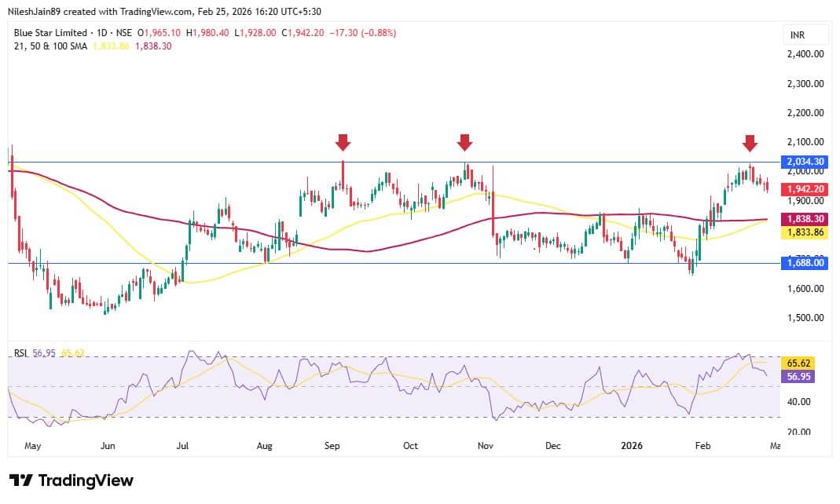Click the 1,500.00 price axis label
The height and width of the screenshot is (504, 840).
click(x=805, y=318)
